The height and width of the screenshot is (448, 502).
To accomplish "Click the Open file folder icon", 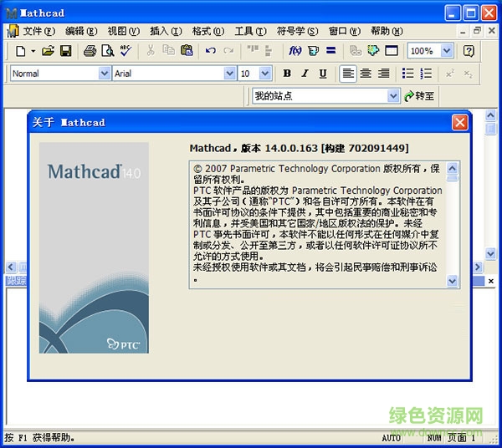I will pyautogui.click(x=48, y=51).
